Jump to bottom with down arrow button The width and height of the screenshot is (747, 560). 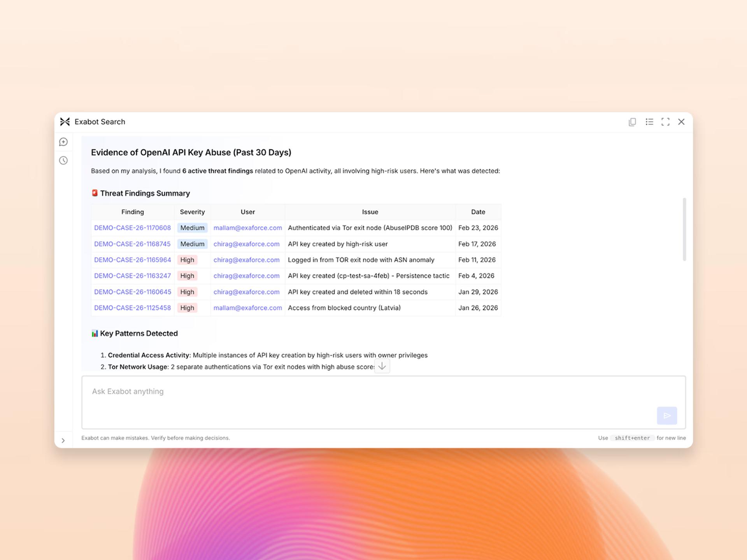coord(382,366)
